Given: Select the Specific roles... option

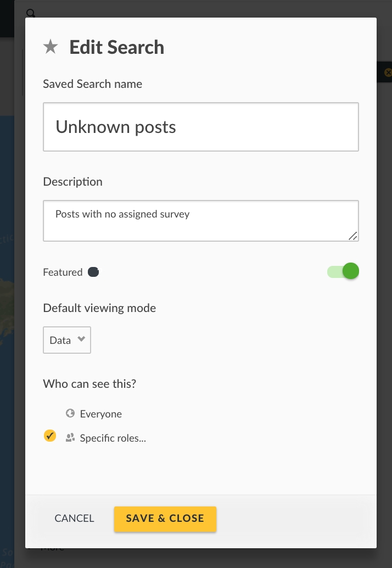Looking at the screenshot, I should click(x=113, y=438).
